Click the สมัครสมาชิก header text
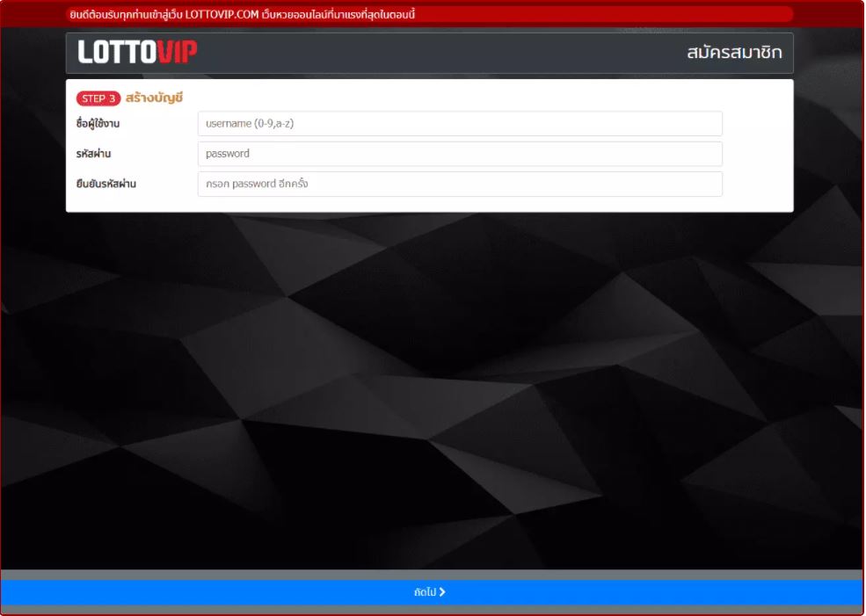This screenshot has height=616, width=866. [x=734, y=53]
